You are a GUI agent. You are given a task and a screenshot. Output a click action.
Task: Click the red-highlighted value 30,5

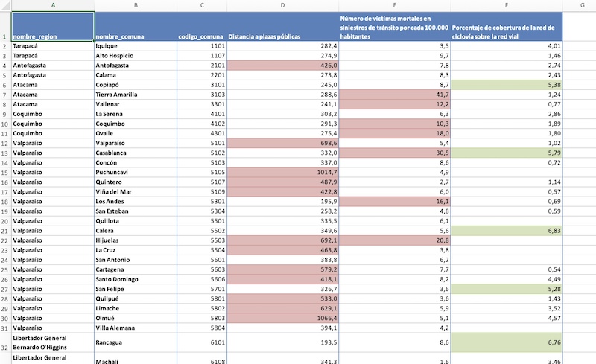(x=395, y=153)
